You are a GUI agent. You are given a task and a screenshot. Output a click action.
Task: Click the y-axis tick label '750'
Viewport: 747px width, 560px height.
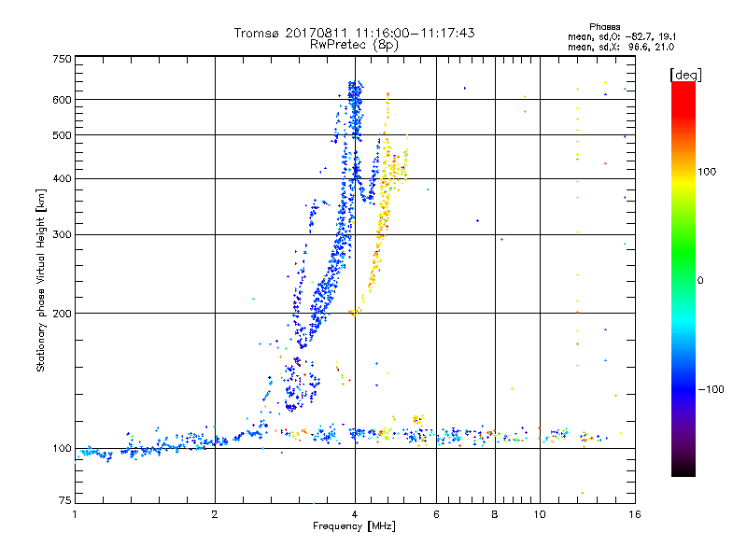pyautogui.click(x=62, y=59)
